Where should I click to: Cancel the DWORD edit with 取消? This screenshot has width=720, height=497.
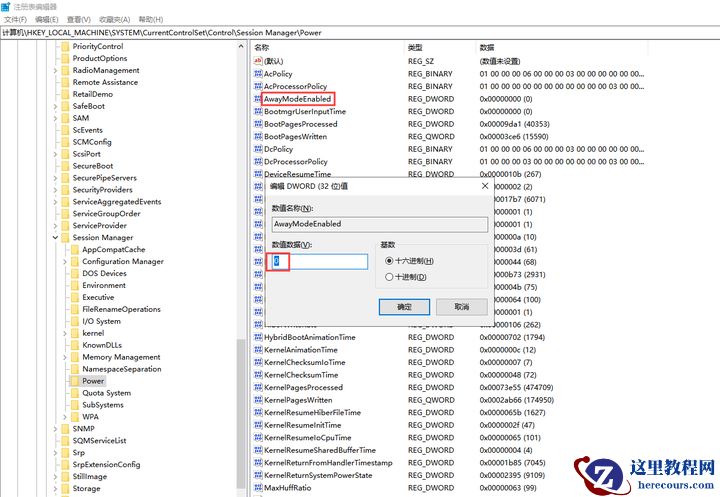pos(461,307)
